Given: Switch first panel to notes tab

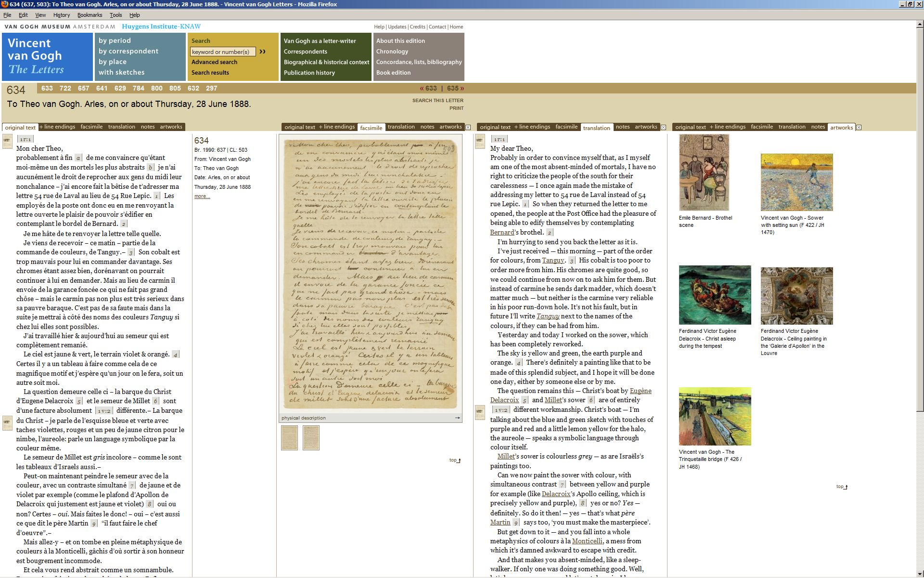Looking at the screenshot, I should (147, 127).
